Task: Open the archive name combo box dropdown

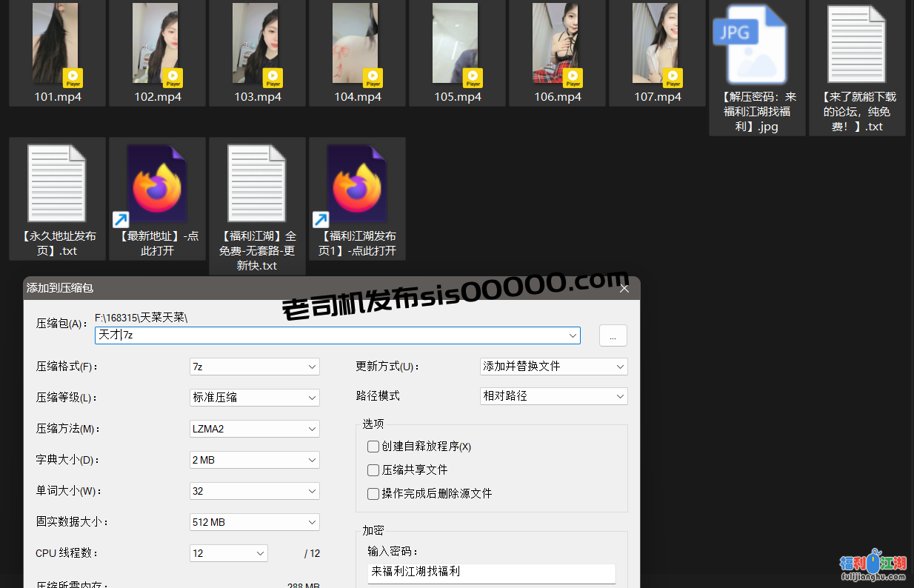Action: point(574,335)
